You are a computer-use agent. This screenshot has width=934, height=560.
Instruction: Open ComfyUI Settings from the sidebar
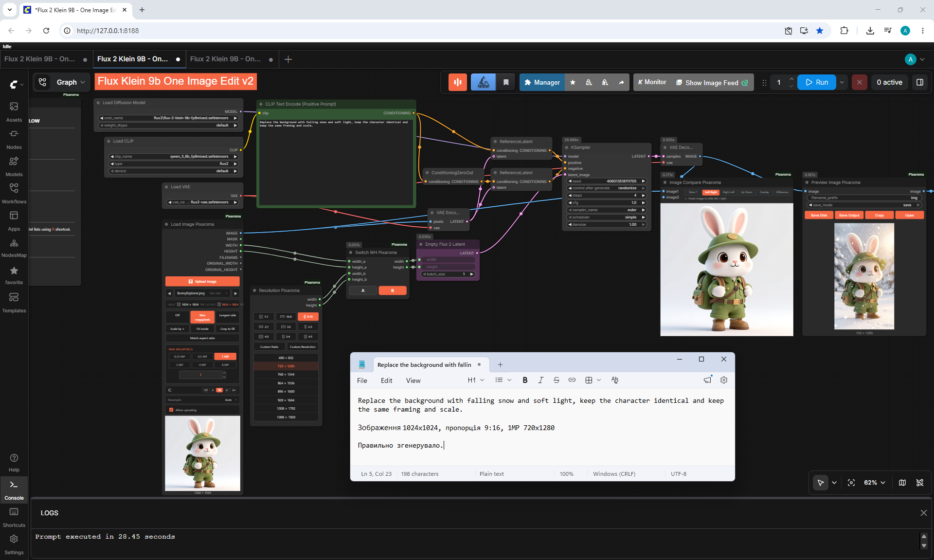pyautogui.click(x=14, y=544)
